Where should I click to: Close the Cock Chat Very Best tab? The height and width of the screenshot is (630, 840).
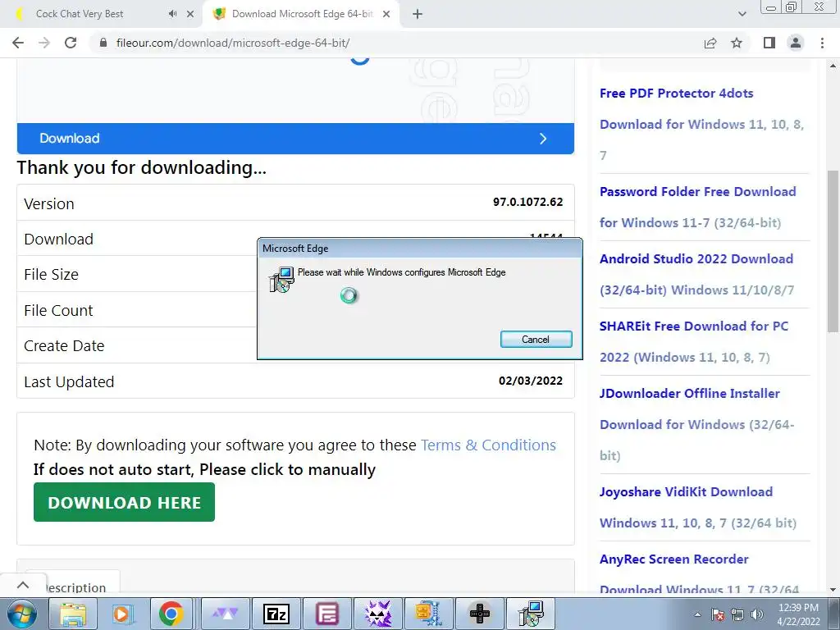[190, 14]
